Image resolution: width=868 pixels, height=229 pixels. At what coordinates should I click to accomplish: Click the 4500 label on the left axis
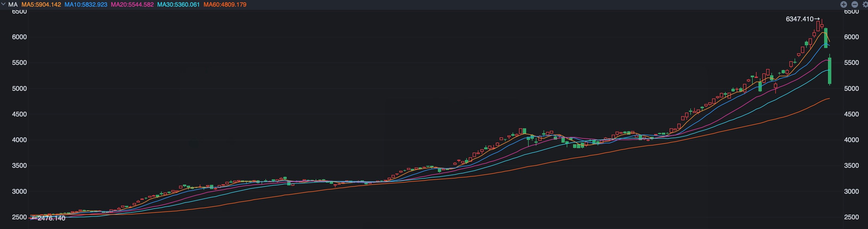point(19,114)
